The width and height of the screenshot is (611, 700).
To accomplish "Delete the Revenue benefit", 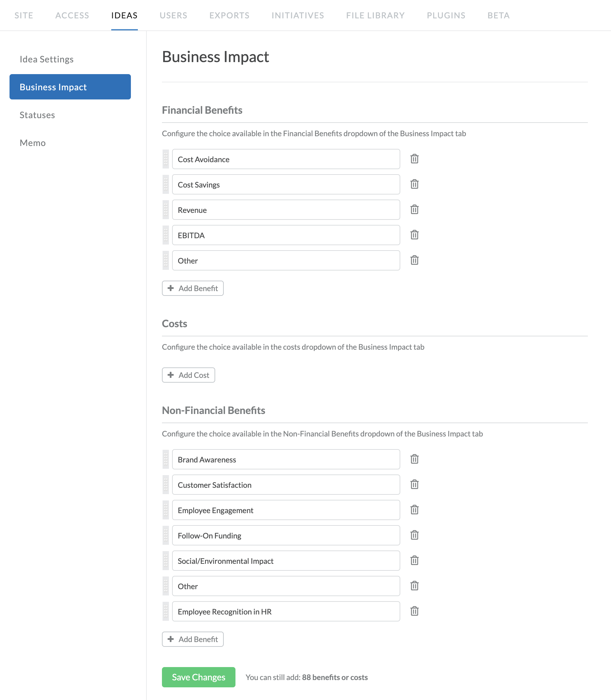I will coord(414,210).
